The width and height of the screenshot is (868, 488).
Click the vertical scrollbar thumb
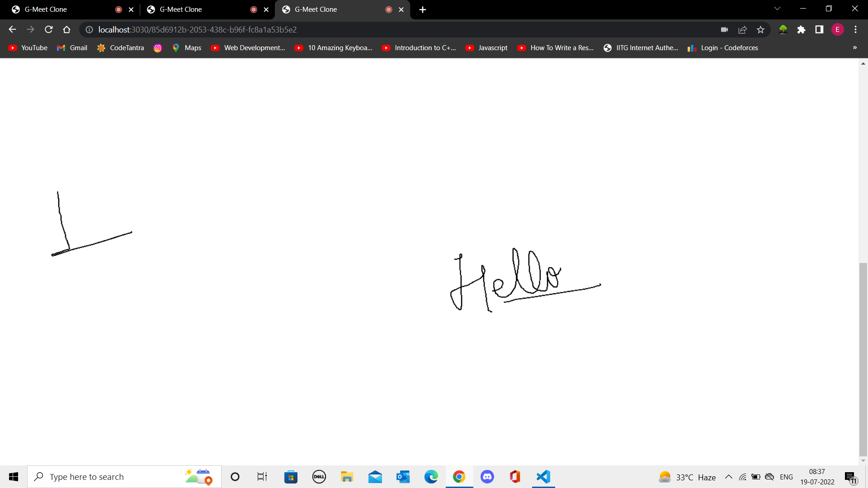point(863,359)
